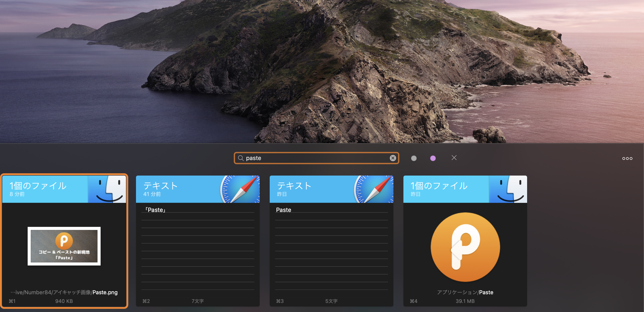
Task: Select the gray pinboard dot
Action: tap(414, 158)
